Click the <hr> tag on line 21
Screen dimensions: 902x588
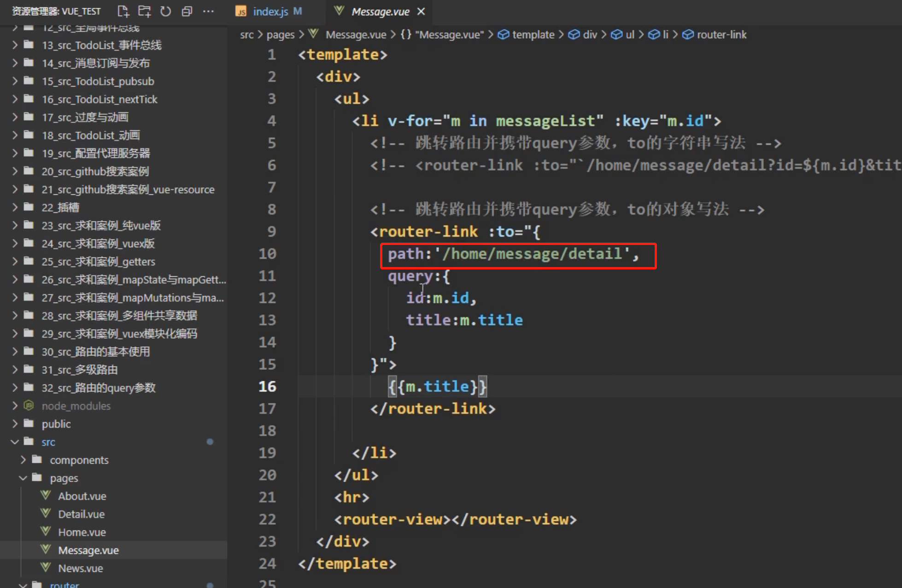tap(352, 497)
